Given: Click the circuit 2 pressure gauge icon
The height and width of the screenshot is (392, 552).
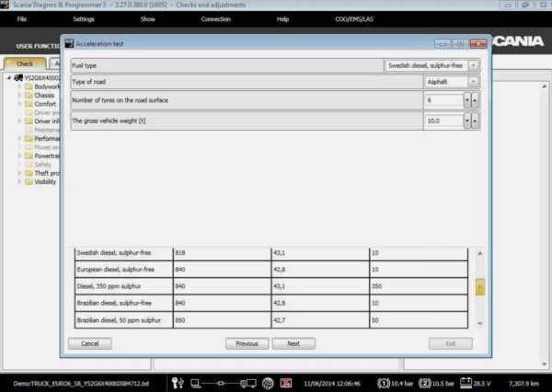Looking at the screenshot, I should tap(424, 383).
